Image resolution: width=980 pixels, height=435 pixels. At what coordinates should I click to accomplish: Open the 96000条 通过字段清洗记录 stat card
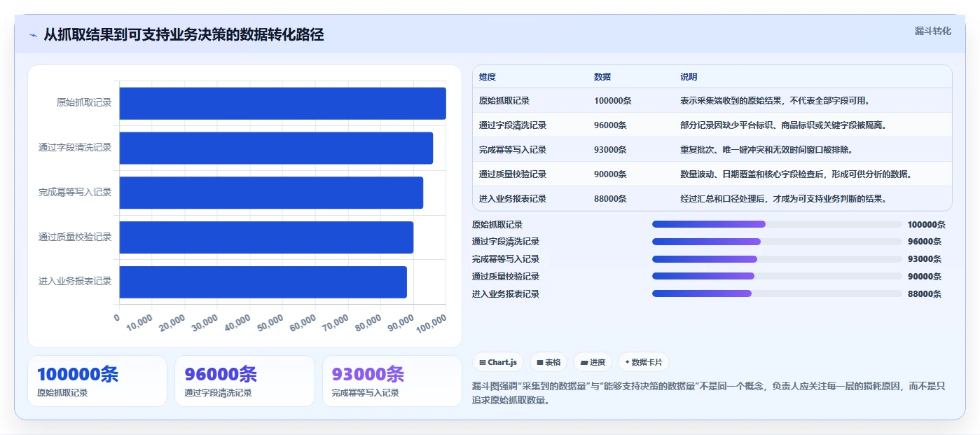244,381
